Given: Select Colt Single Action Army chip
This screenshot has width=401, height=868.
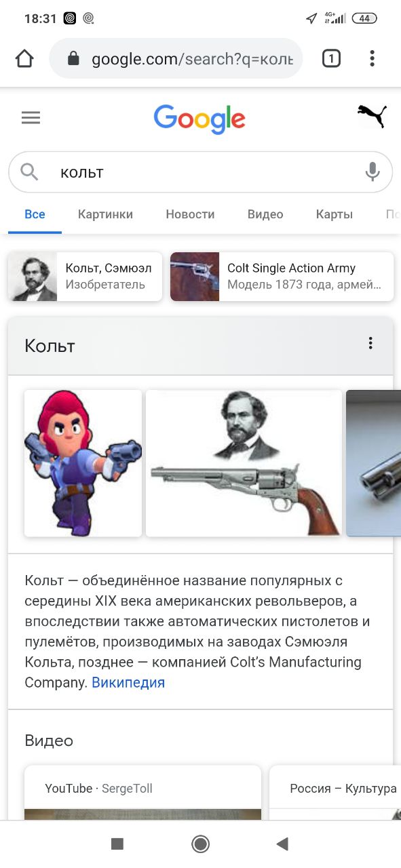Looking at the screenshot, I should tap(282, 277).
